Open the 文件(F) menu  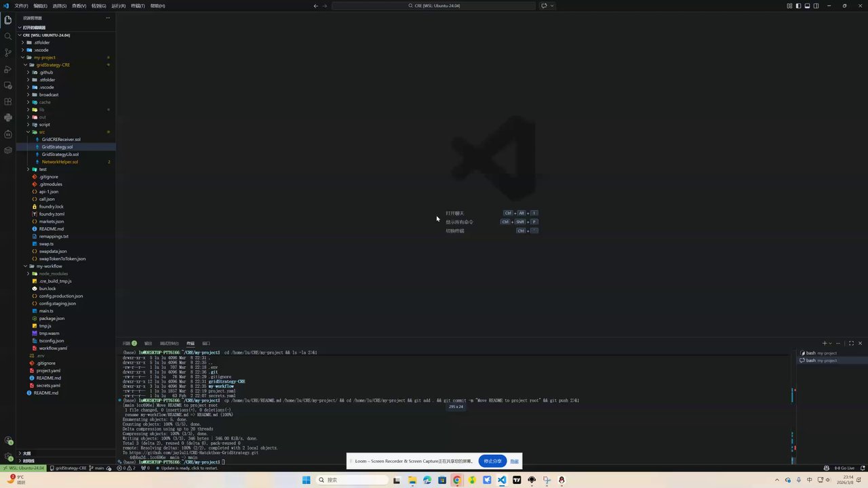21,5
